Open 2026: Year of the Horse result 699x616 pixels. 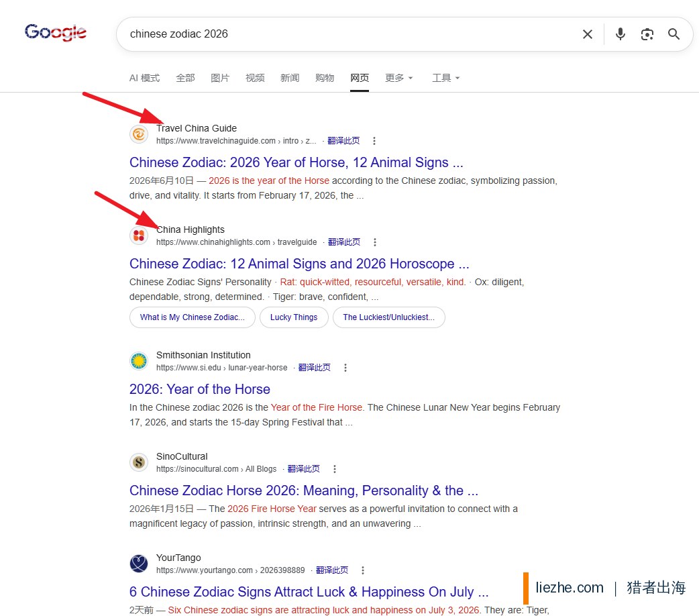point(200,389)
